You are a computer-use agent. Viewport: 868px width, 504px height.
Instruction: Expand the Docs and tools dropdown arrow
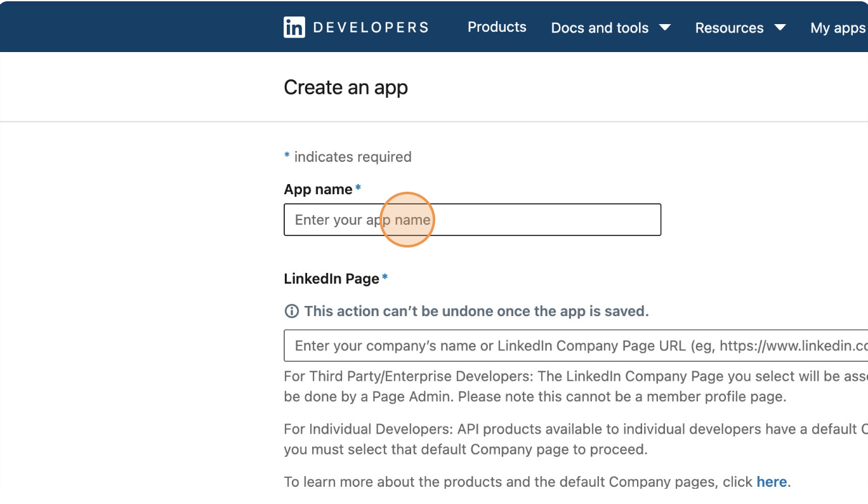point(665,27)
